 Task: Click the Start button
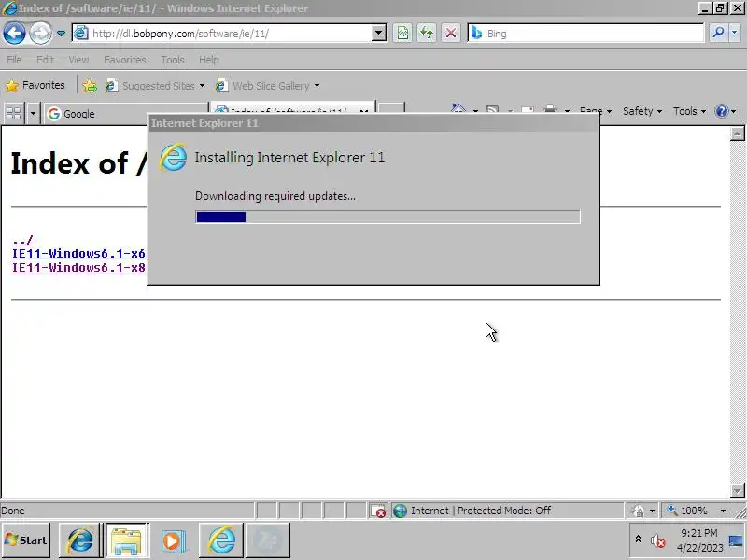pyautogui.click(x=26, y=540)
